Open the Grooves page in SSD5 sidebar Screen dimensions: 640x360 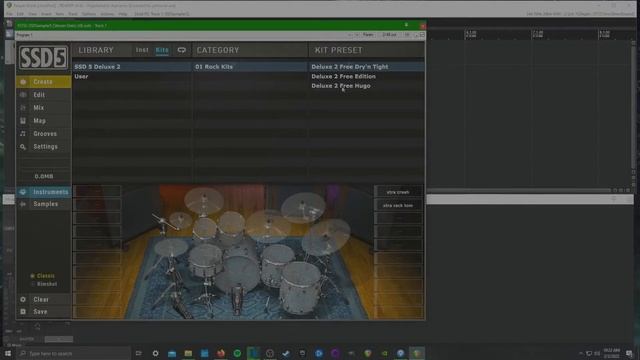click(43, 134)
